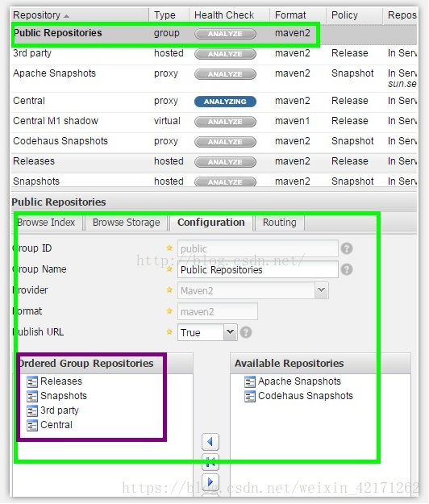Sort by the Type column header
The width and height of the screenshot is (429, 504).
point(169,15)
